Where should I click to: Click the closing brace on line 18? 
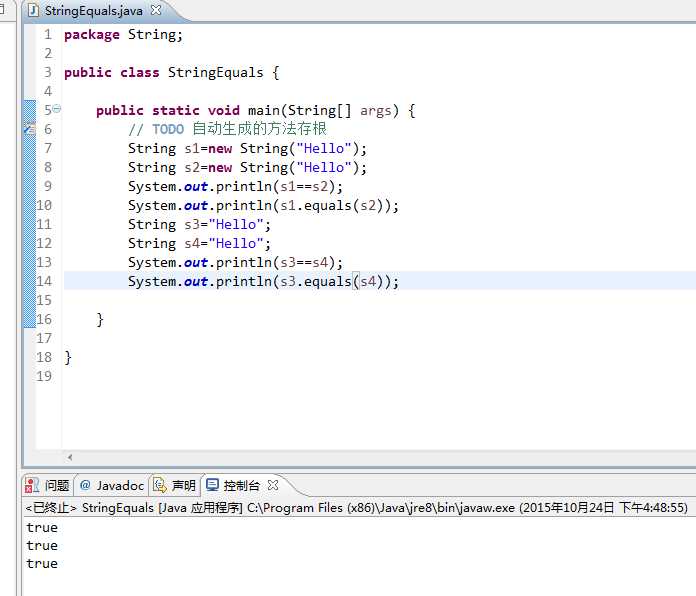tap(68, 358)
